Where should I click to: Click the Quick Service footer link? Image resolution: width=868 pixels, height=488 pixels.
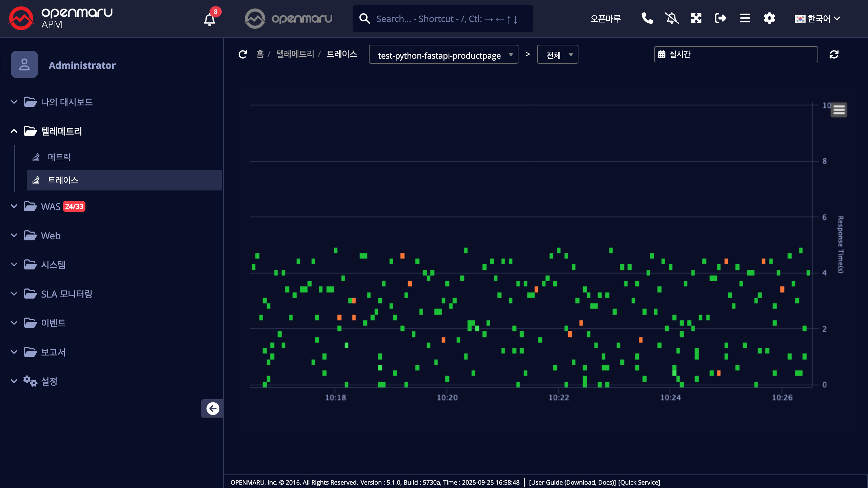coord(639,482)
